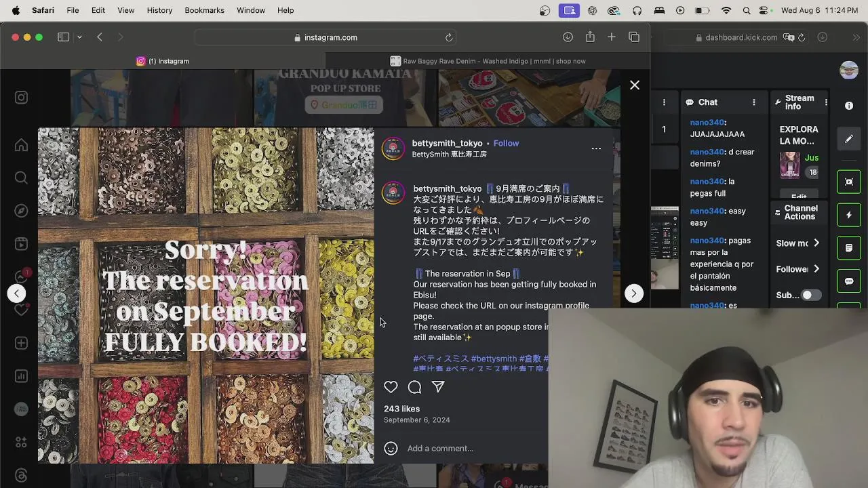Open post options three-dots menu
The height and width of the screenshot is (488, 868).
596,148
